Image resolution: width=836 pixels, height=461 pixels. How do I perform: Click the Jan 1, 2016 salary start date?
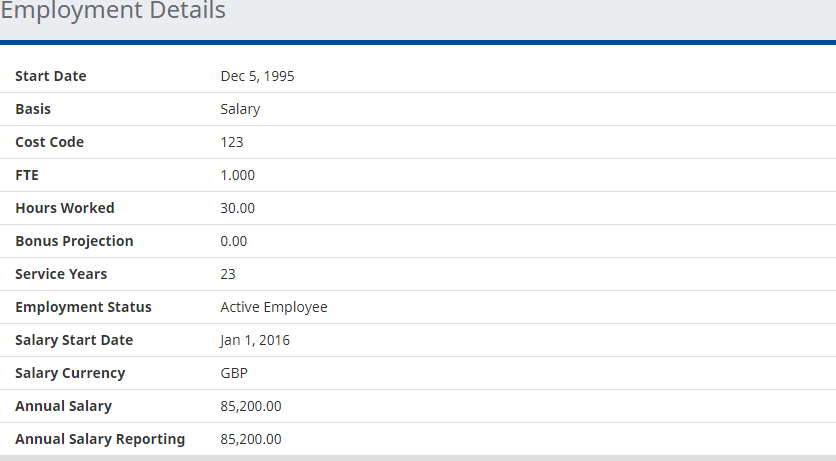click(x=255, y=340)
